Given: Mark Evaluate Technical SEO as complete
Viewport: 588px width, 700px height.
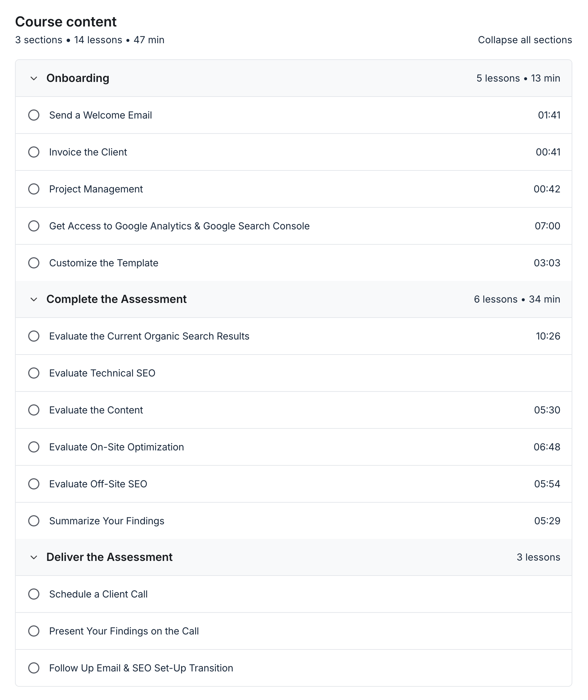Looking at the screenshot, I should coord(34,373).
